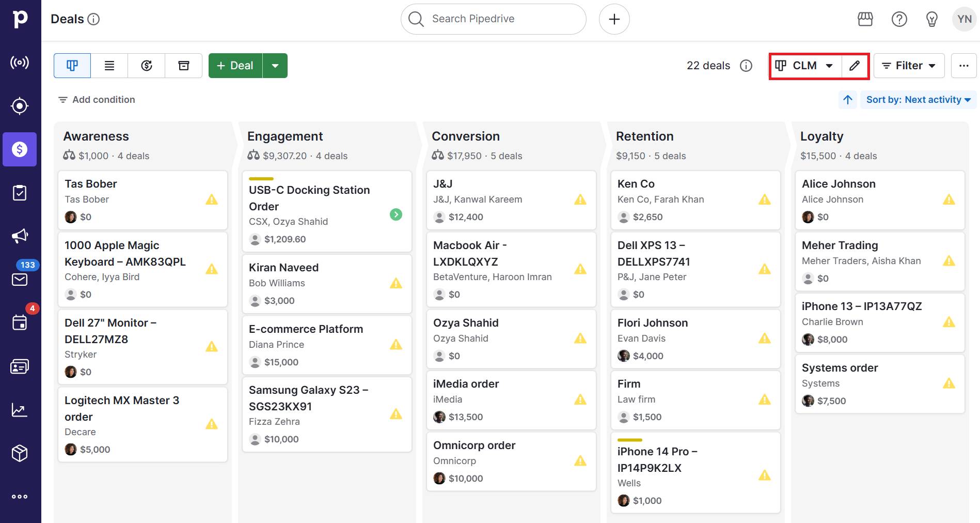
Task: Switch to forecast view
Action: pos(147,66)
